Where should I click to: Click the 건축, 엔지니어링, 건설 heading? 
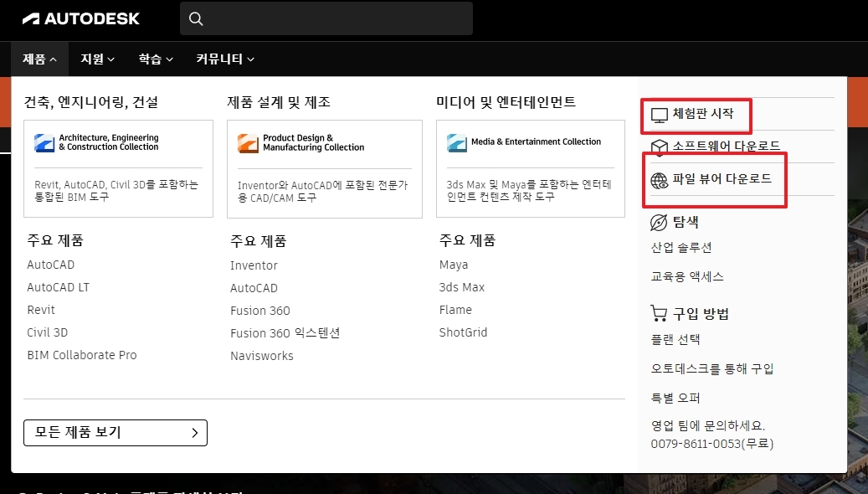coord(91,102)
